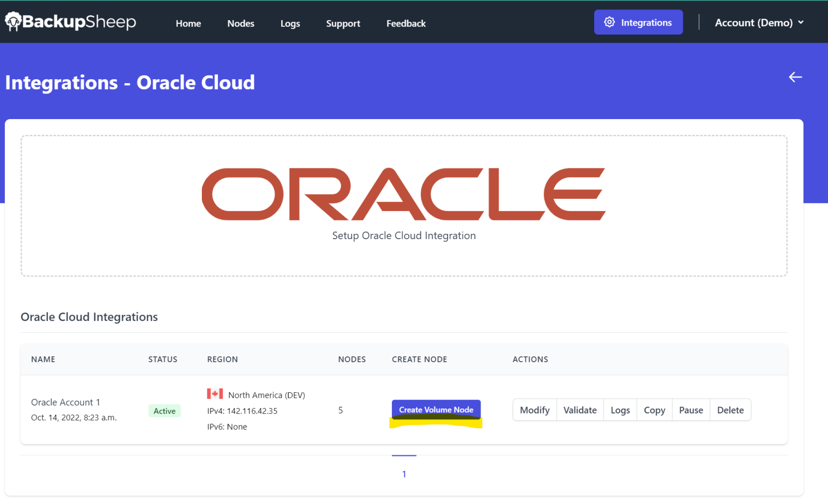Click the Oracle Cloud Integrations heading
828x504 pixels.
(89, 317)
